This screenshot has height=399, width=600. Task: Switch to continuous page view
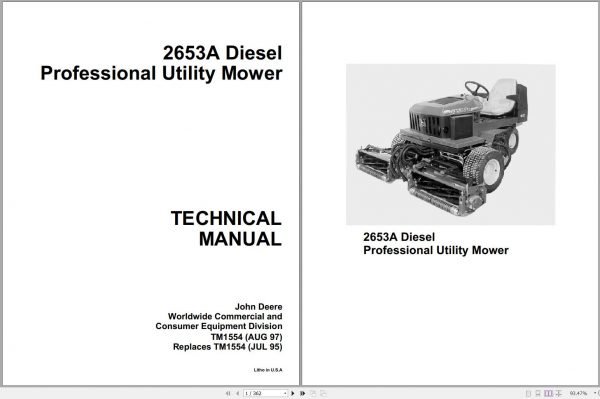(538, 394)
